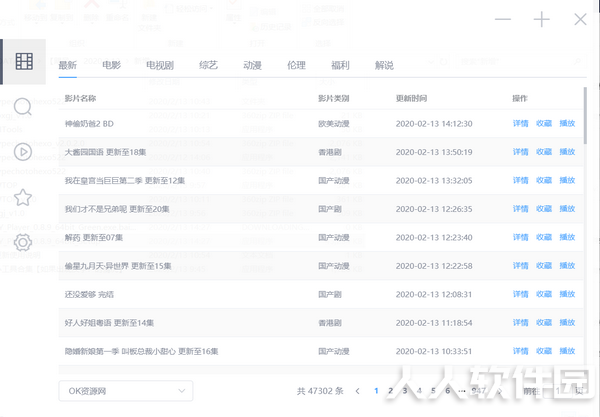Image resolution: width=600 pixels, height=417 pixels.
Task: Go to the previous page arrow
Action: (x=357, y=391)
